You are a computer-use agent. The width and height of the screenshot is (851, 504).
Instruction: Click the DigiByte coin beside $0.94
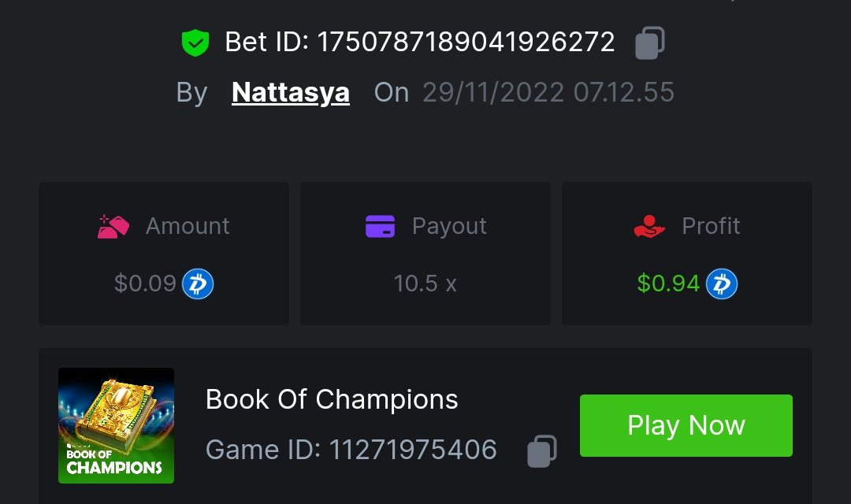721,283
